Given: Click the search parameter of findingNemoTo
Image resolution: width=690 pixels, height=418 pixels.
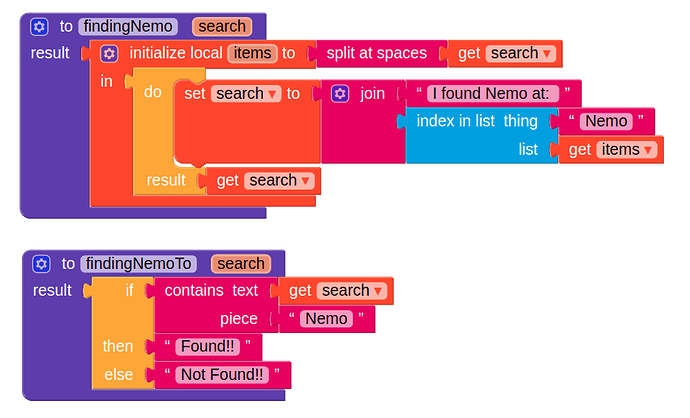Looking at the screenshot, I should click(x=241, y=264).
